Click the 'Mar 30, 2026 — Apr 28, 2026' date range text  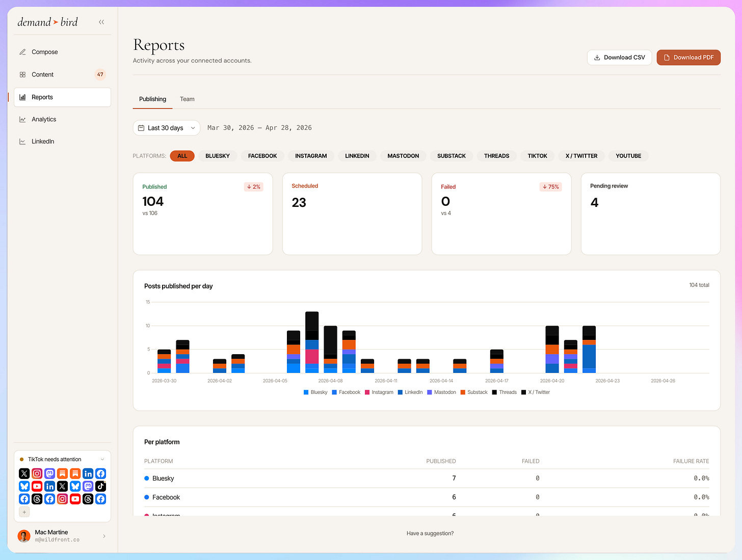259,128
